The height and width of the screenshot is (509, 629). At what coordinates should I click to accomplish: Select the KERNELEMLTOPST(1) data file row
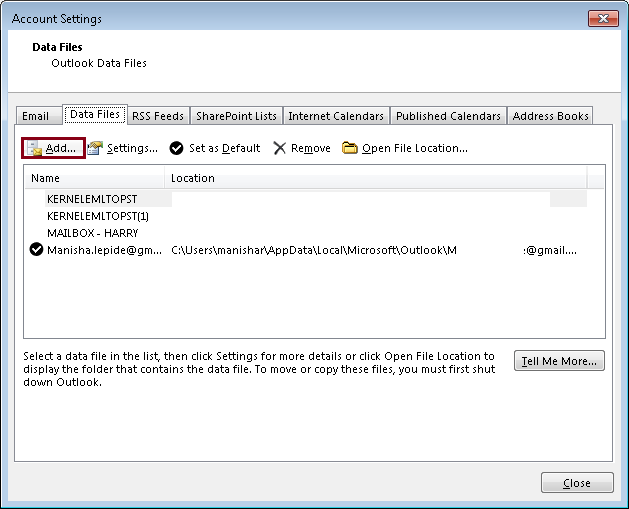click(306, 216)
